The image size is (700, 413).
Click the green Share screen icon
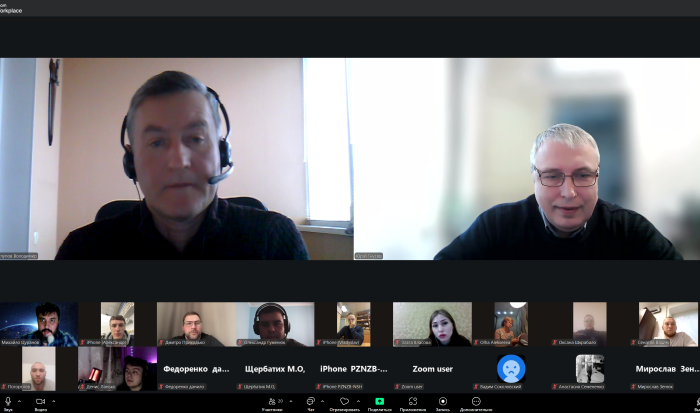coord(379,400)
